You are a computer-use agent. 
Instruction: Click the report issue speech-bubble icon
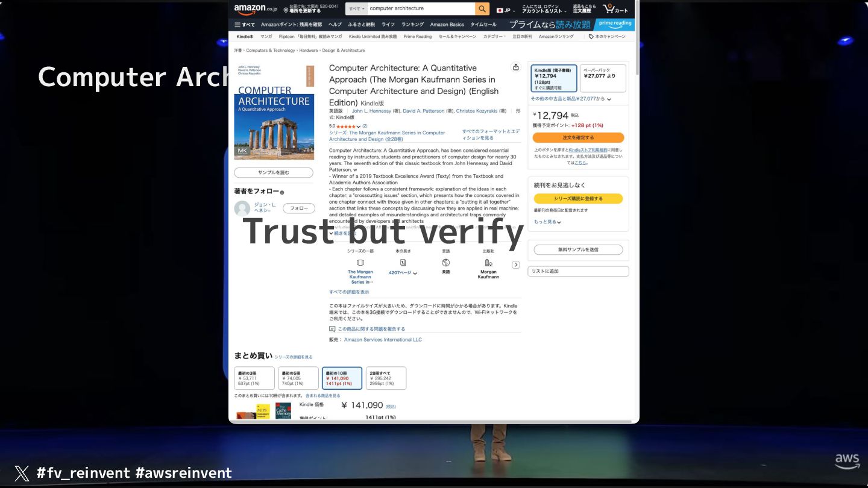pos(332,329)
